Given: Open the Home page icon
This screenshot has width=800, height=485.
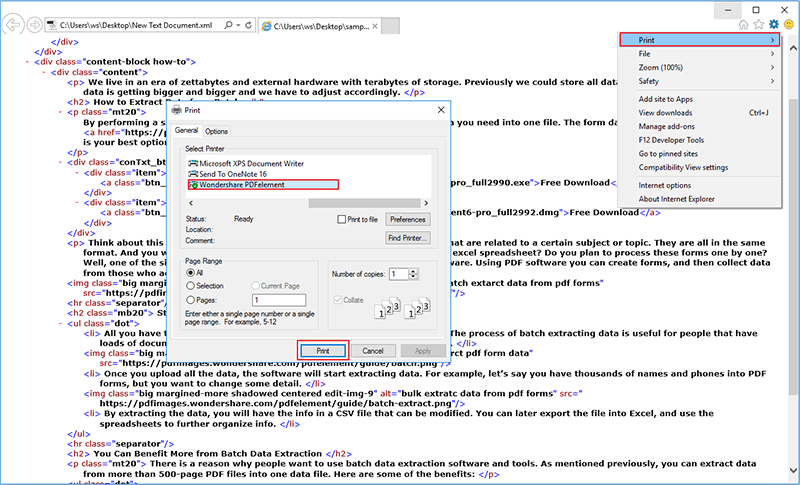Looking at the screenshot, I should [x=743, y=22].
